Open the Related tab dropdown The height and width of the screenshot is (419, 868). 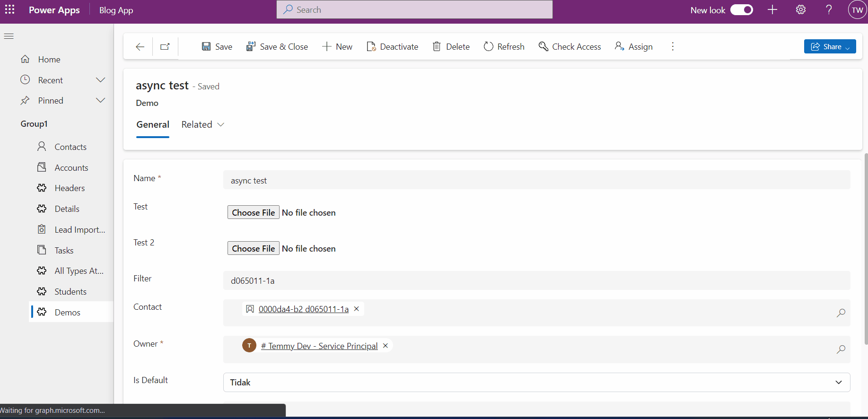202,125
